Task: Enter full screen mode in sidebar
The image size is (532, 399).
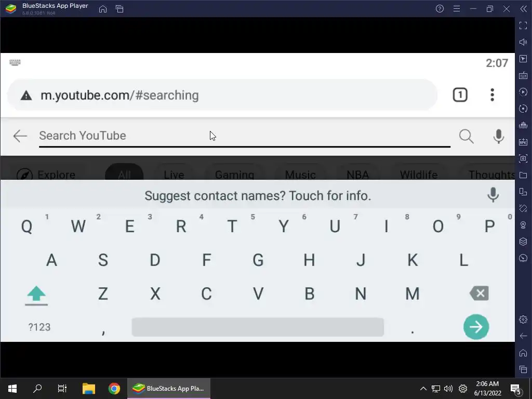Action: [x=523, y=25]
